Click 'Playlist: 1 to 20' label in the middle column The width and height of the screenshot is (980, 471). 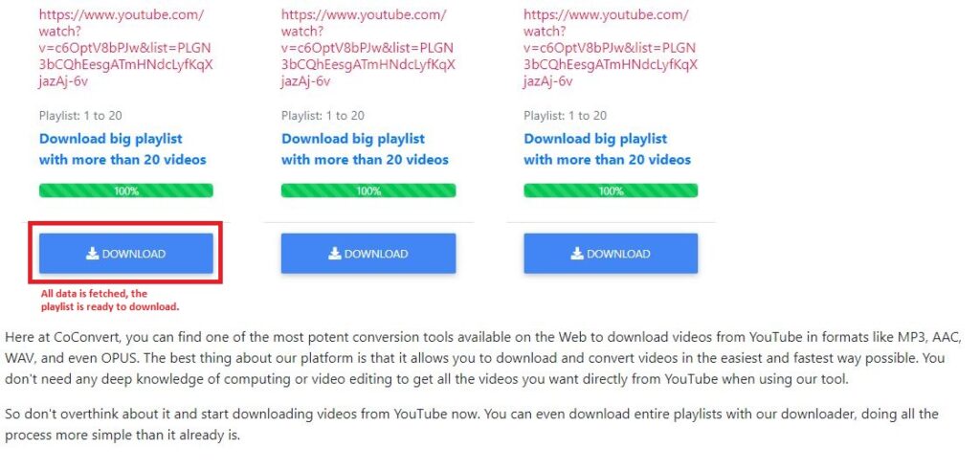[323, 116]
